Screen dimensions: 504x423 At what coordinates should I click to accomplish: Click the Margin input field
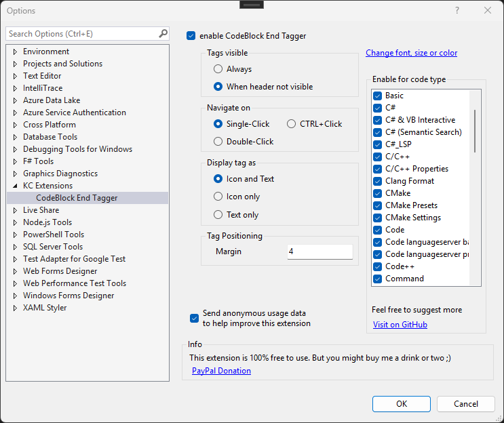coord(319,251)
